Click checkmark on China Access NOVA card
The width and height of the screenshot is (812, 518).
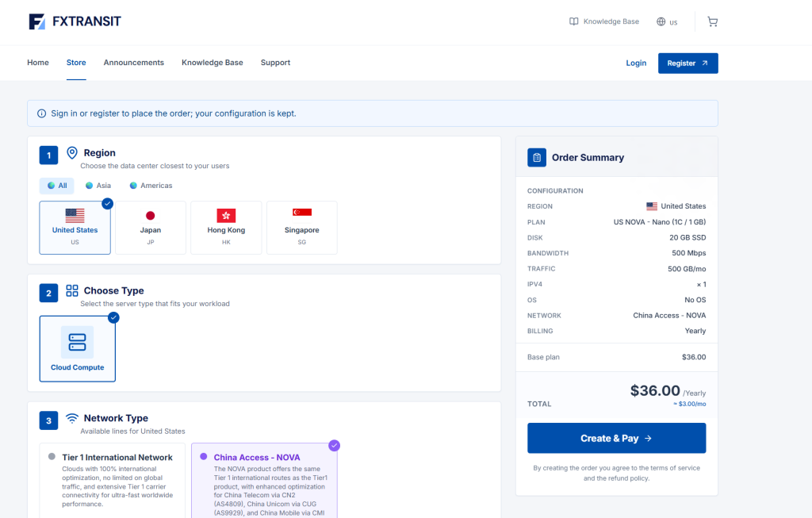coord(335,446)
